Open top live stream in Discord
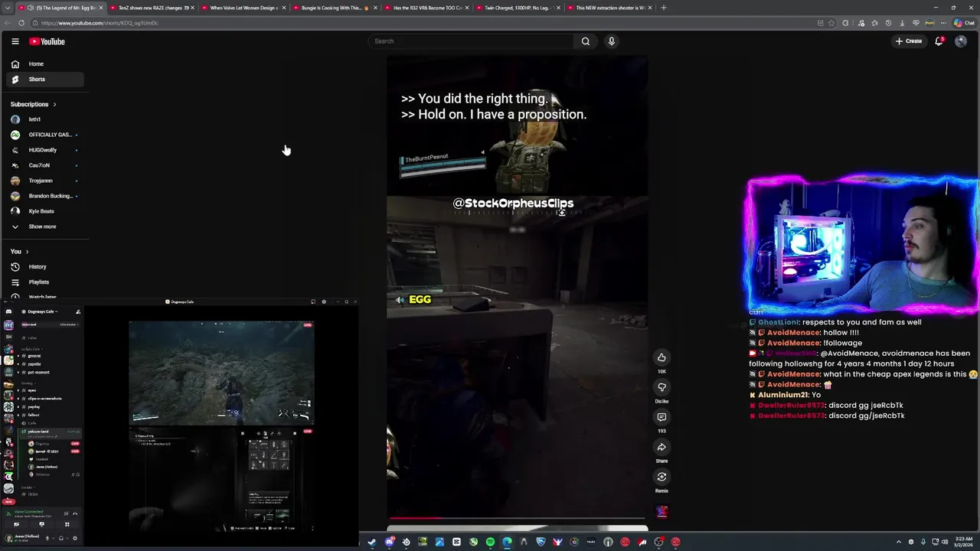Viewport: 980px width, 551px height. pos(221,373)
